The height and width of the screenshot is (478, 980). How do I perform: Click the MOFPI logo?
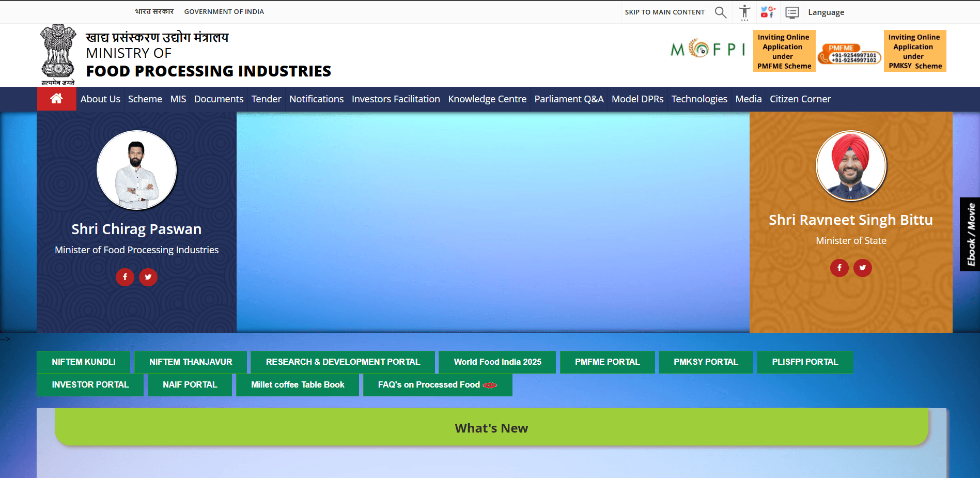(x=708, y=49)
